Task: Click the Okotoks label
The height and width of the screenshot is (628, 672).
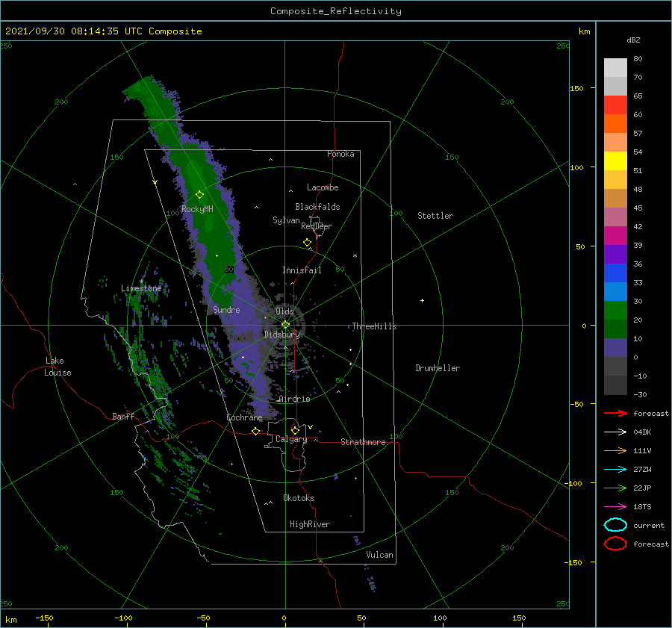Action: point(299,498)
